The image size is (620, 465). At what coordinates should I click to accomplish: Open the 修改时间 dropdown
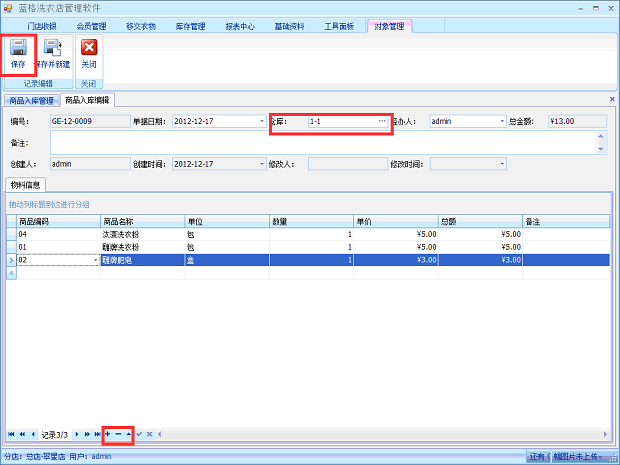[x=502, y=164]
